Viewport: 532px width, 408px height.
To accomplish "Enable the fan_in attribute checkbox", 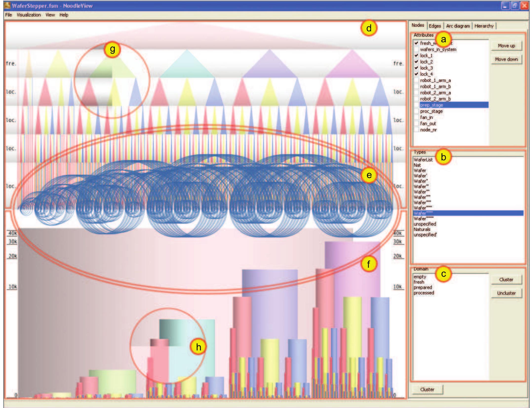I will pos(416,117).
